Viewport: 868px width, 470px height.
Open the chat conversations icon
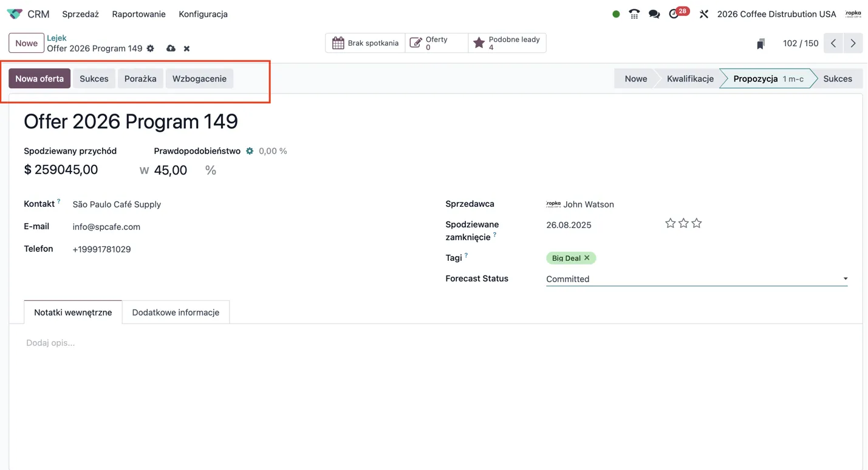(x=654, y=14)
